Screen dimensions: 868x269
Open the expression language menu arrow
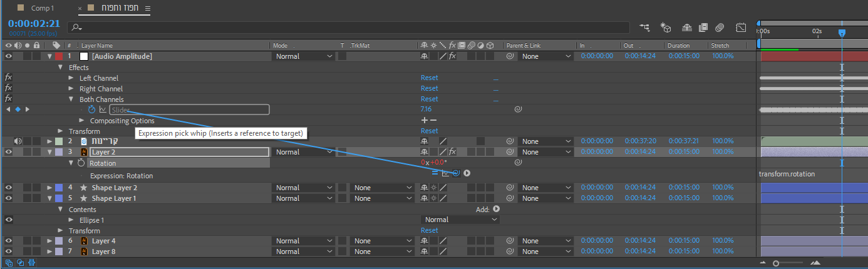(467, 173)
